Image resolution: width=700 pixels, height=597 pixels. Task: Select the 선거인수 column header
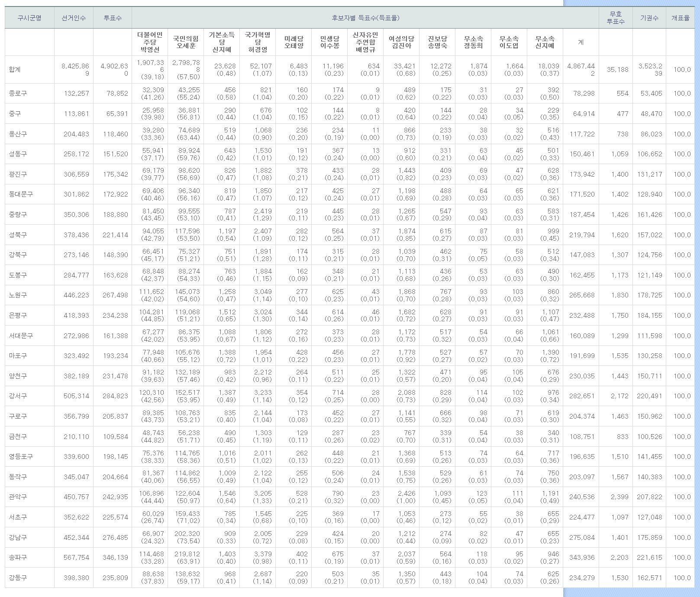(x=74, y=18)
